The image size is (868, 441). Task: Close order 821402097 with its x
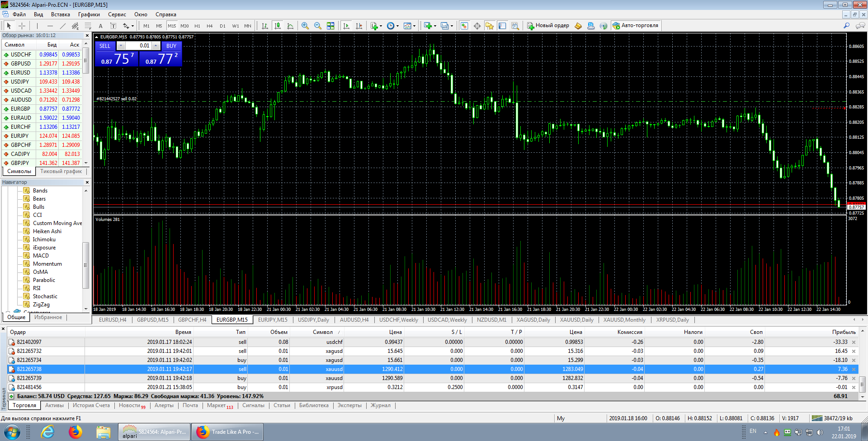coord(854,342)
